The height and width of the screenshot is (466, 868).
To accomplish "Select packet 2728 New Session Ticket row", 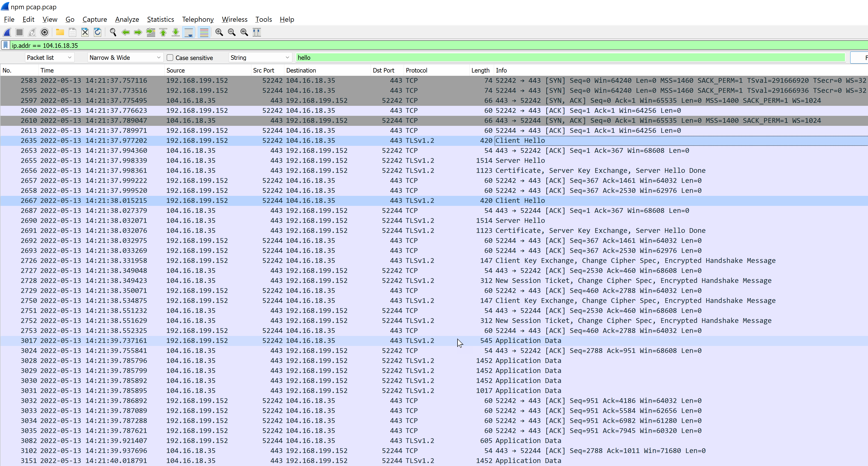I will click(434, 280).
